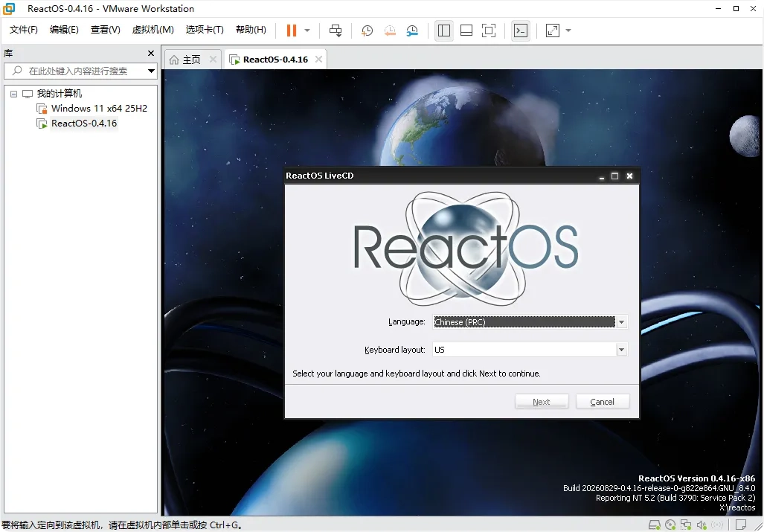Click the Chinese (PRC) language field
The image size is (764, 532).
pyautogui.click(x=524, y=322)
